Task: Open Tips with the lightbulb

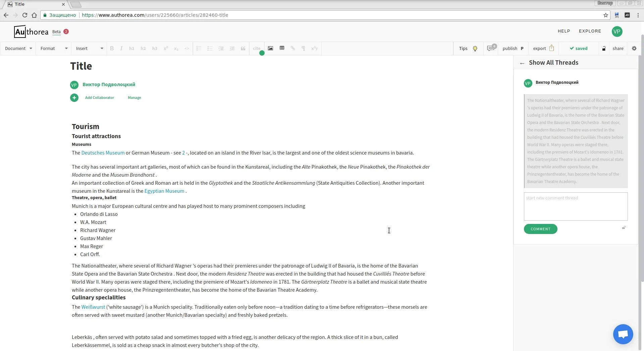Action: pyautogui.click(x=468, y=48)
